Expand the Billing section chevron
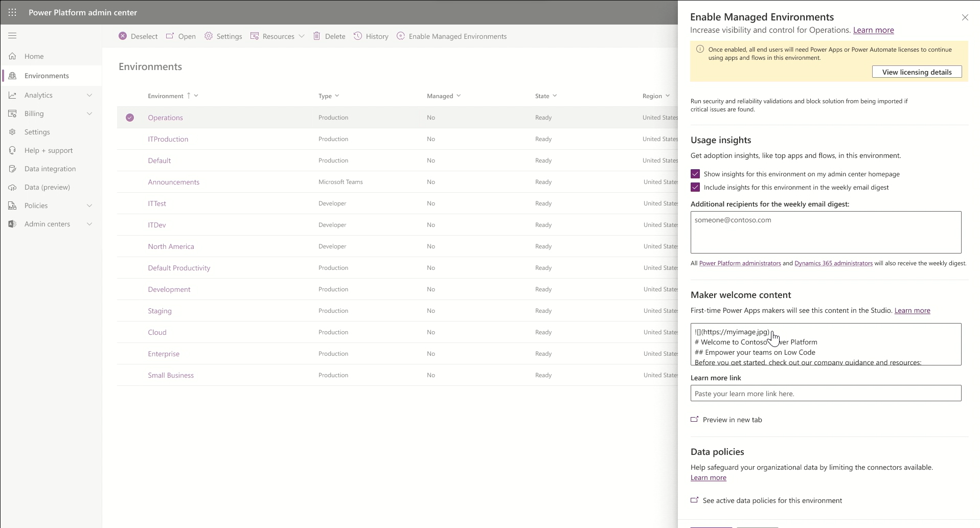The image size is (980, 528). coord(89,113)
